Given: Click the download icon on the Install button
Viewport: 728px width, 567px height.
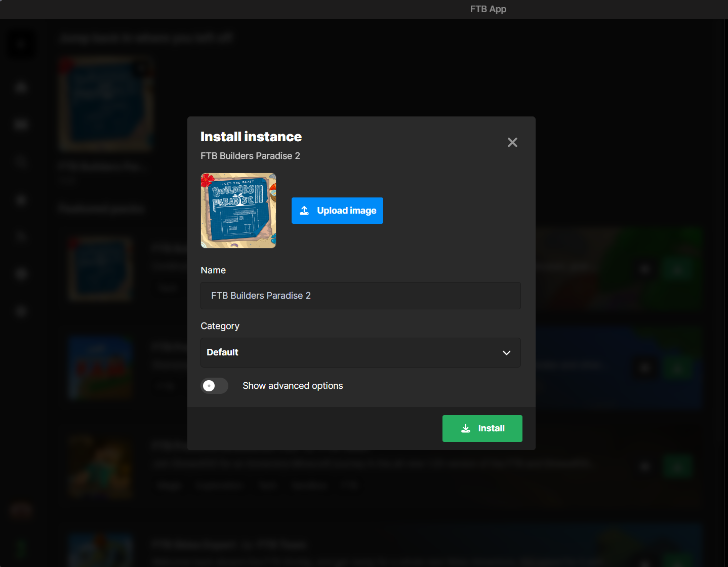Looking at the screenshot, I should [x=466, y=428].
